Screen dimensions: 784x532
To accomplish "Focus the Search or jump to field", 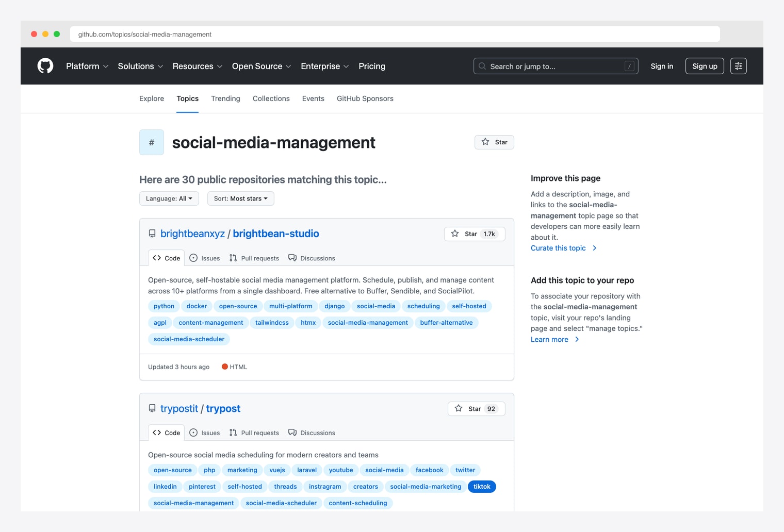I will point(556,66).
